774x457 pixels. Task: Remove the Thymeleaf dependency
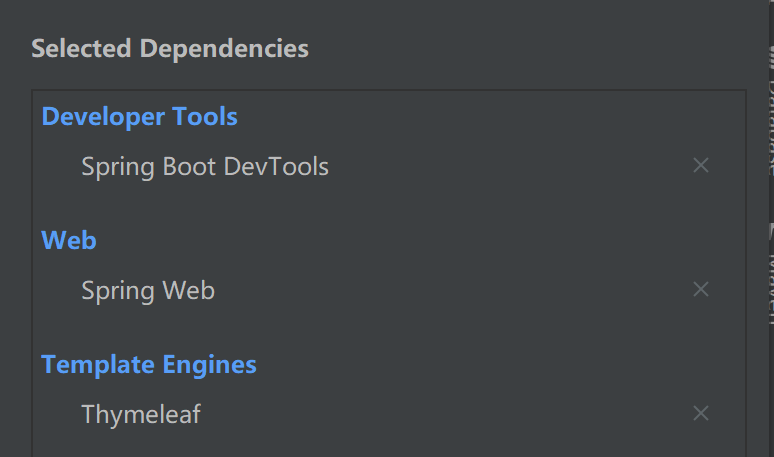[x=700, y=413]
